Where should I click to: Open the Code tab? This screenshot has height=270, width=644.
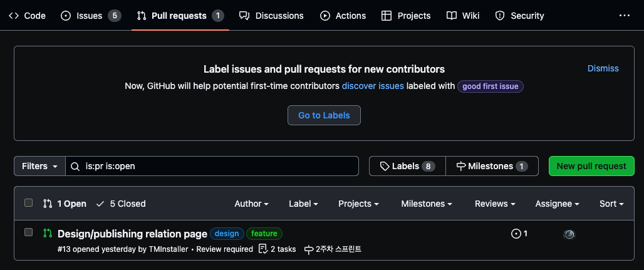(27, 16)
